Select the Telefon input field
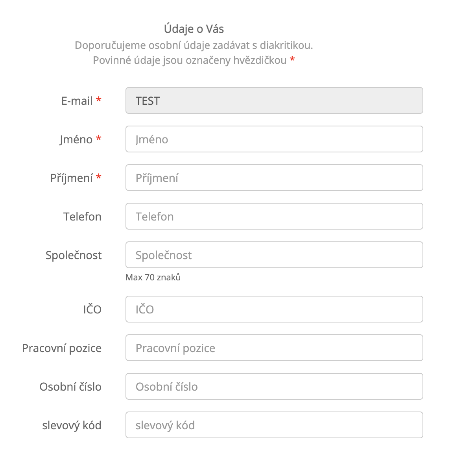 pos(274,216)
